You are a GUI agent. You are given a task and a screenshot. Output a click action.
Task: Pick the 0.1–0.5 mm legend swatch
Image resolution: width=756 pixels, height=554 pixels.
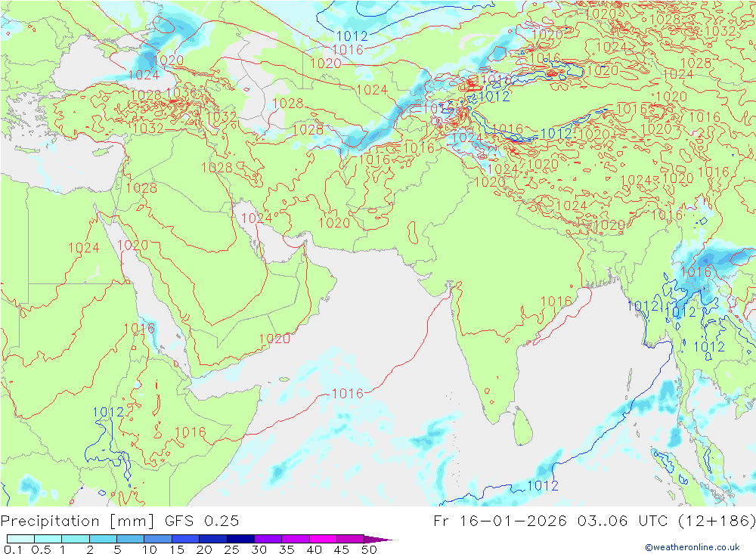pyautogui.click(x=20, y=539)
